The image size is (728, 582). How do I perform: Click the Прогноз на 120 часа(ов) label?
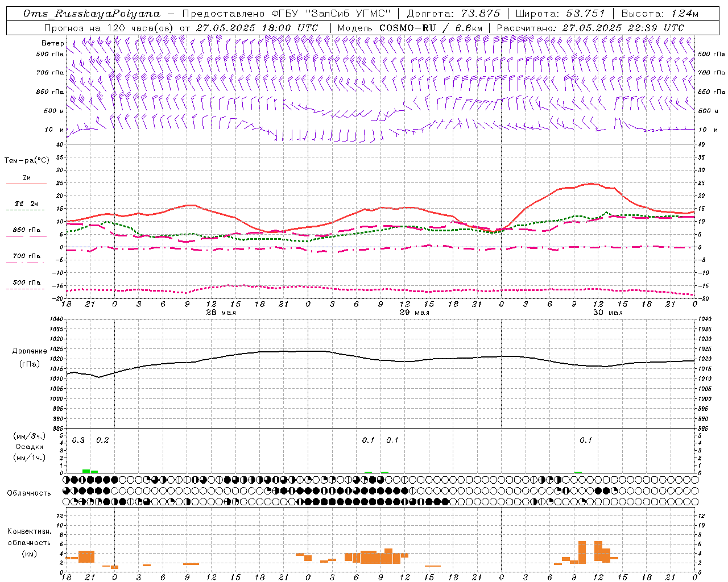109,28
